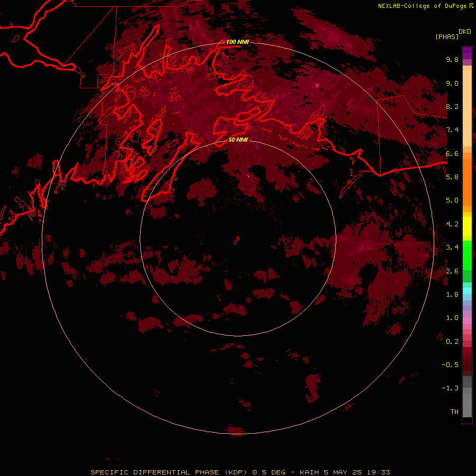Click the 1.0 value on color scale
476x476 pixels.
click(x=452, y=318)
